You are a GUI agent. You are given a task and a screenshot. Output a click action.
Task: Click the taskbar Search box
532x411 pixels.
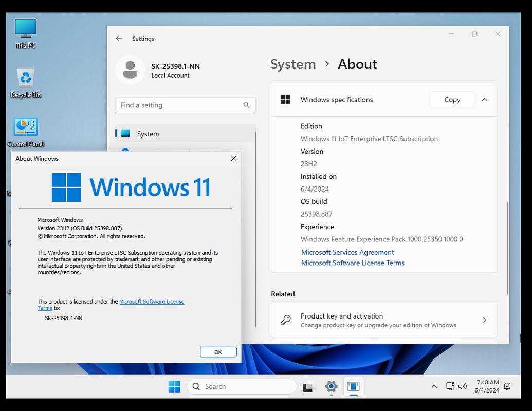point(242,386)
